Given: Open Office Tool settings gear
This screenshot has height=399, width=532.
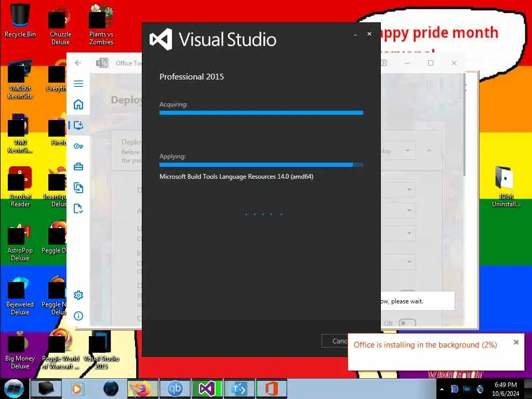Looking at the screenshot, I should pos(78,295).
